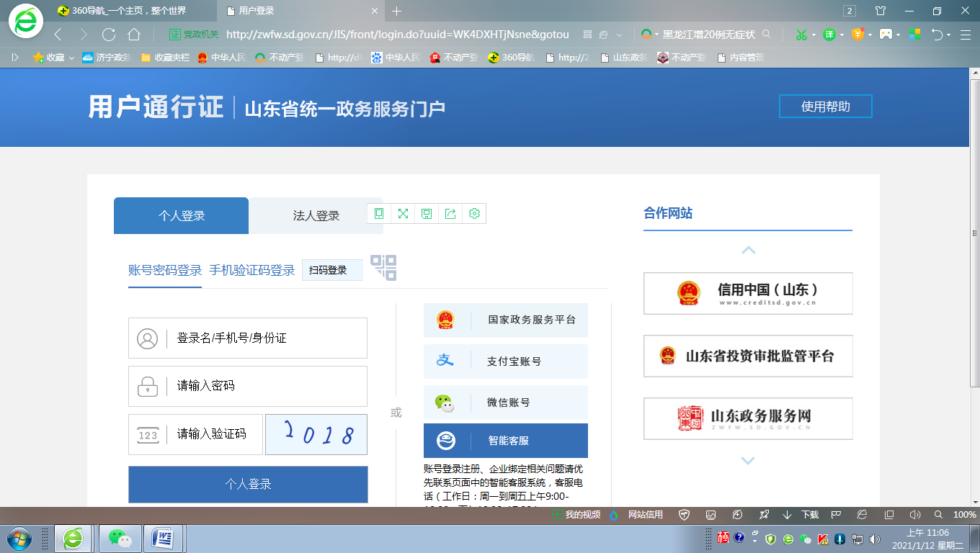Open the 信用中国（山东） partner link

(x=747, y=293)
